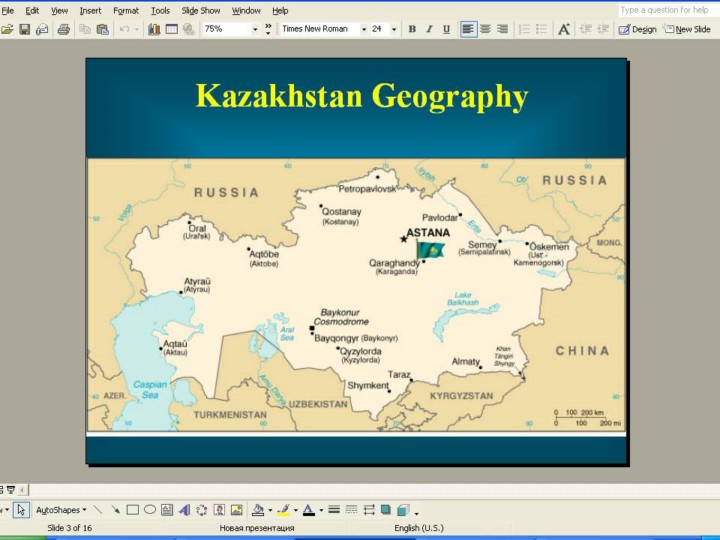Click the Print icon
Viewport: 720px width, 540px height.
pyautogui.click(x=64, y=30)
